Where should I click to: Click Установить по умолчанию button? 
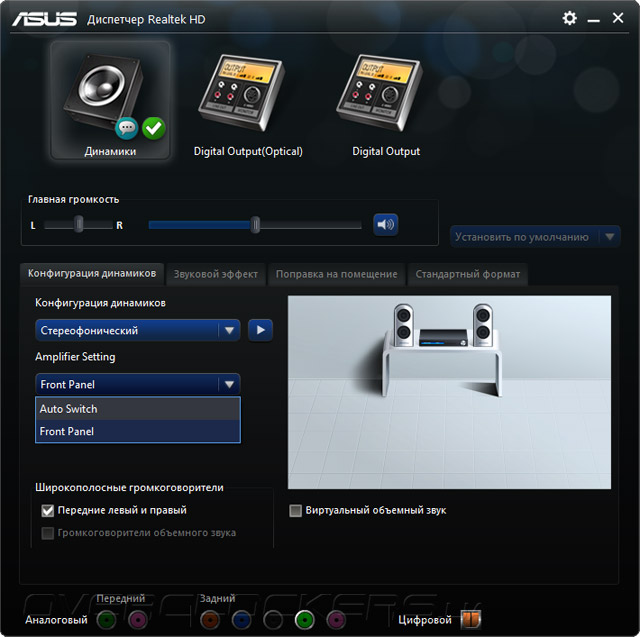(x=522, y=237)
